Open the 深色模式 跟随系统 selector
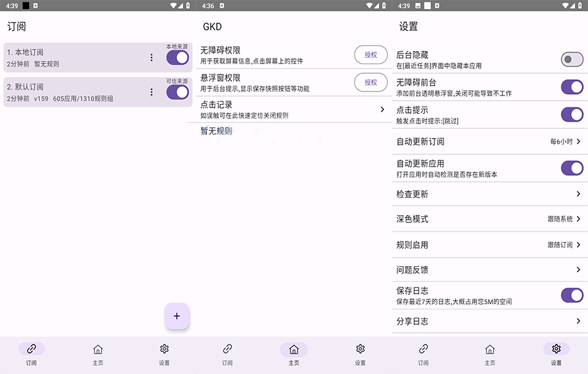Screen dimensions: 588x374 [564, 218]
